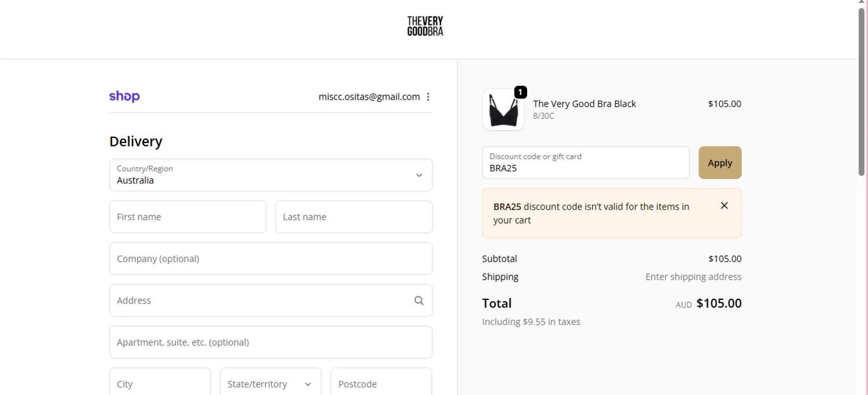Image resolution: width=868 pixels, height=395 pixels.
Task: Select the Apartment, suite, etc. field
Action: pos(271,342)
